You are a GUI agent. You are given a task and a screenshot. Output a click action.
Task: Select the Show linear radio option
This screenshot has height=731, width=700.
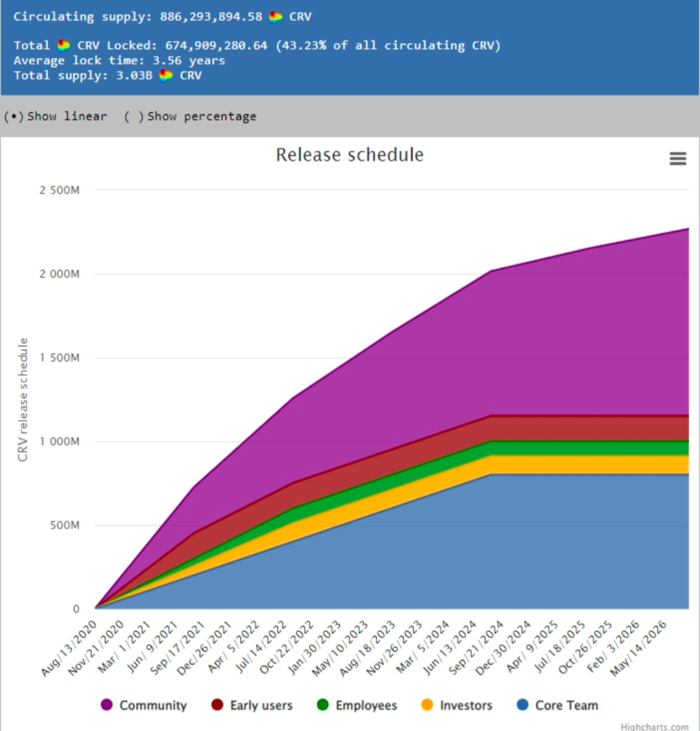coord(55,116)
